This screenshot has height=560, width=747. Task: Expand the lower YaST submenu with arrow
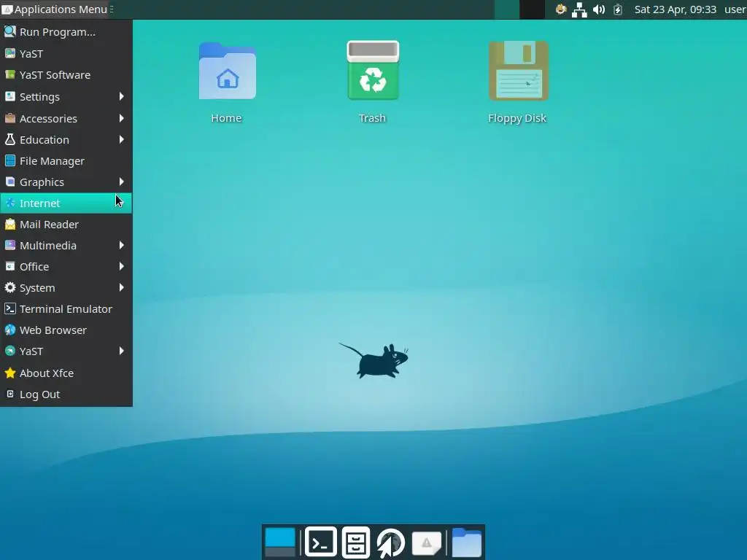[66, 351]
